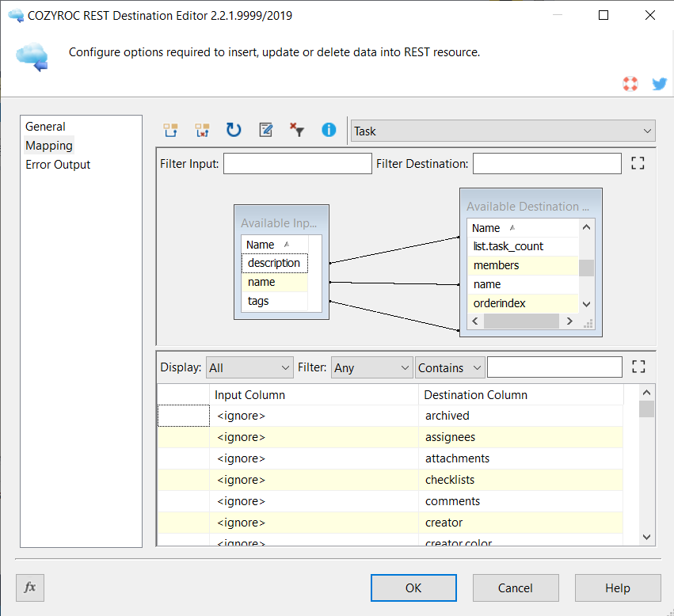The image size is (674, 616).
Task: Switch to the General page
Action: click(45, 126)
